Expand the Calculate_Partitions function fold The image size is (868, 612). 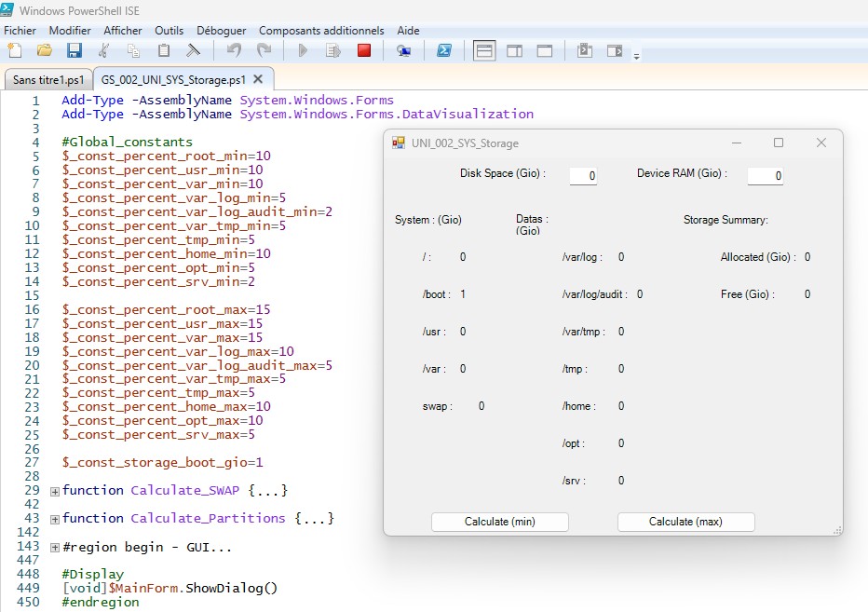tap(55, 519)
